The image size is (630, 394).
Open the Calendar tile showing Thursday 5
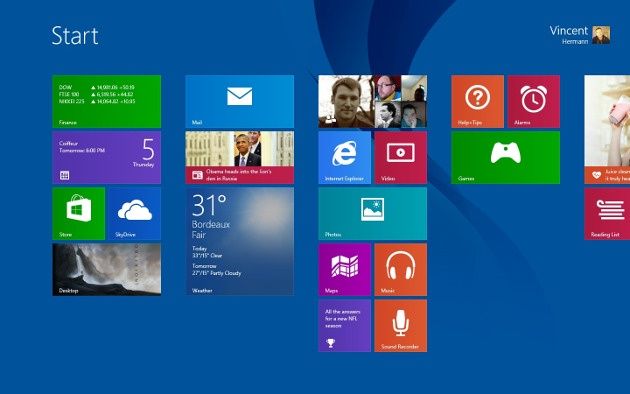[106, 157]
